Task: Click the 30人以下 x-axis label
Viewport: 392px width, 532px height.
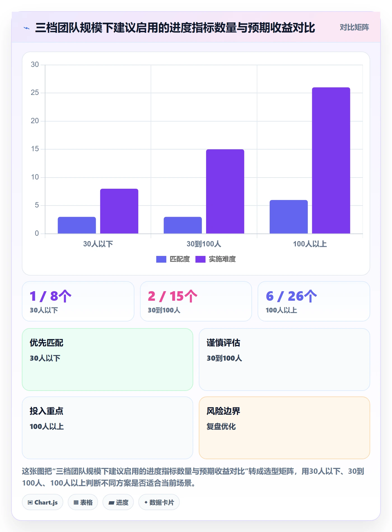Action: tap(98, 244)
